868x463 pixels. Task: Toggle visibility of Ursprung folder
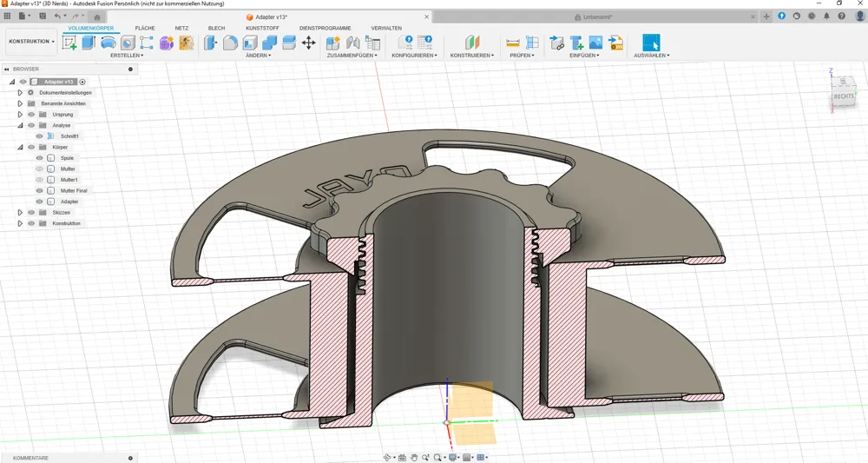31,115
